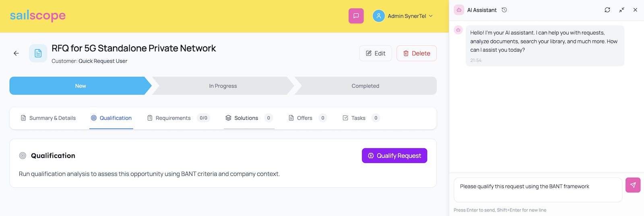
Task: Switch to the Requirements tab
Action: coord(173,118)
